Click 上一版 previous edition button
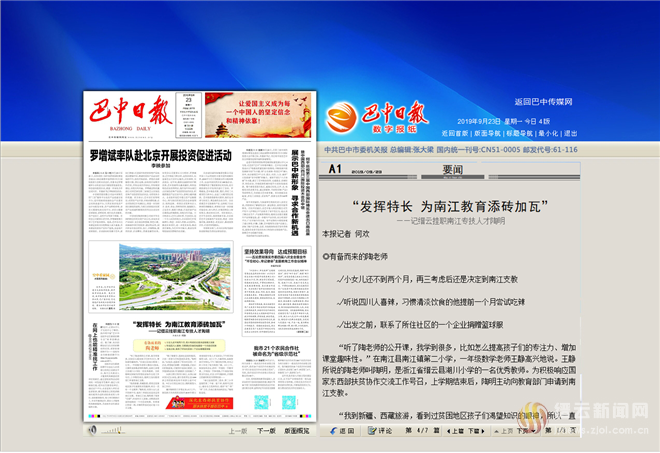 click(x=238, y=431)
